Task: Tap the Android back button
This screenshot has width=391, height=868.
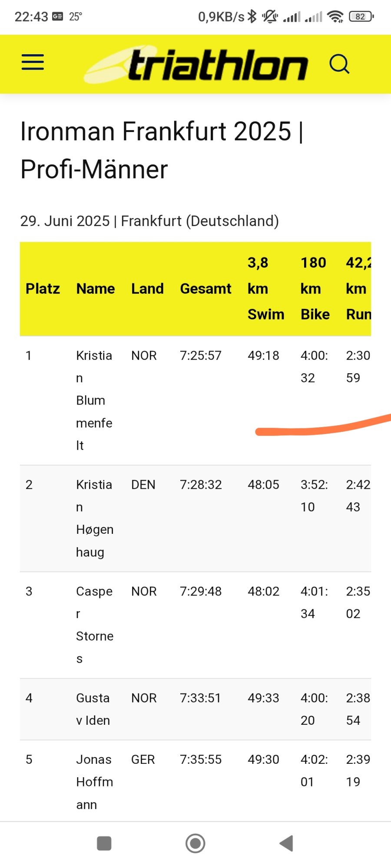Action: click(286, 843)
